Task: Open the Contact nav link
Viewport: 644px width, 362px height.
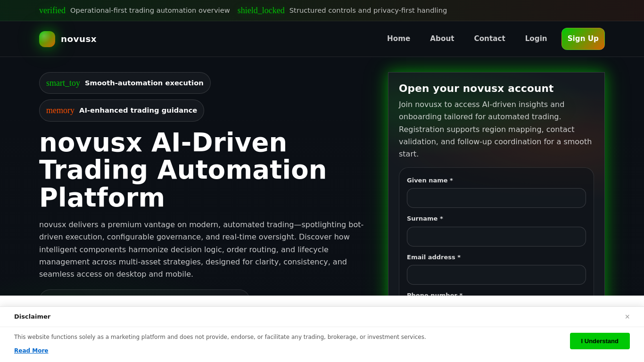Action: 489,39
